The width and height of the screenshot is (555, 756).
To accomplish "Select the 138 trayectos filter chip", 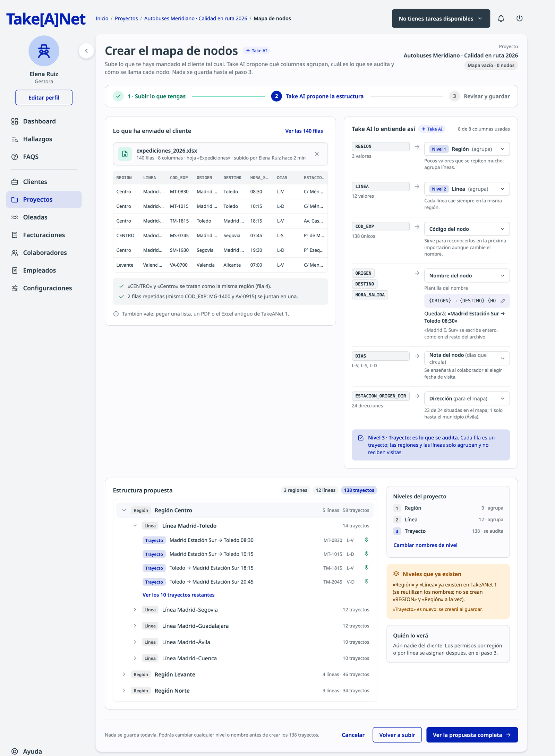I will coord(359,490).
